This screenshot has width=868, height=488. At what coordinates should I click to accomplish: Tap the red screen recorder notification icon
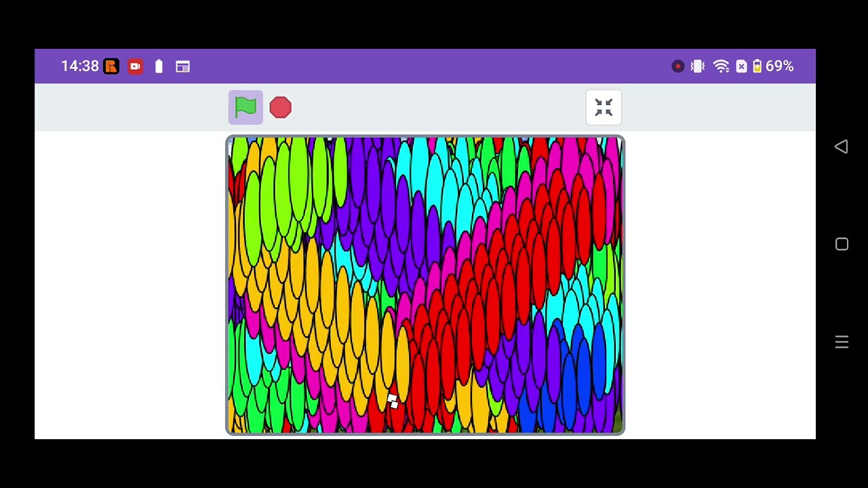[135, 66]
